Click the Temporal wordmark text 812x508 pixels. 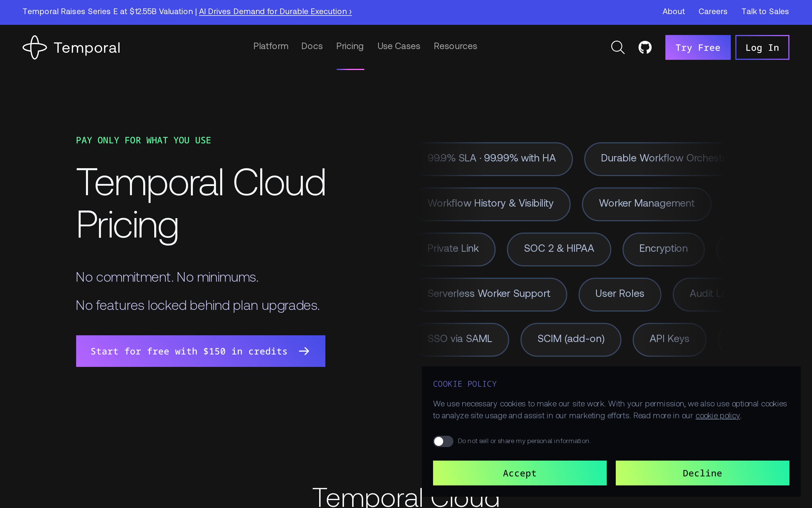coord(87,48)
